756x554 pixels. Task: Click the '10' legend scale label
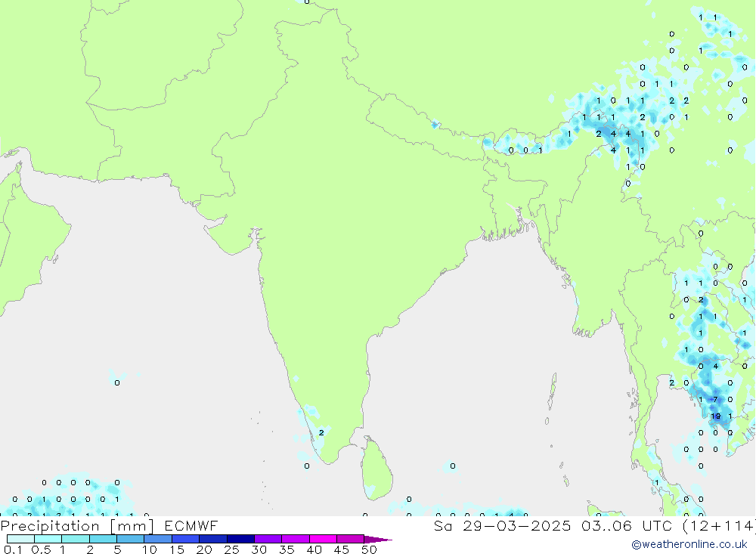click(x=150, y=549)
